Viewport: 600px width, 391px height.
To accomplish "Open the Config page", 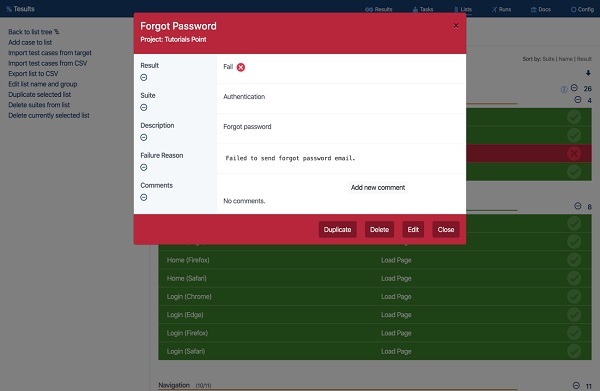I will [x=582, y=9].
